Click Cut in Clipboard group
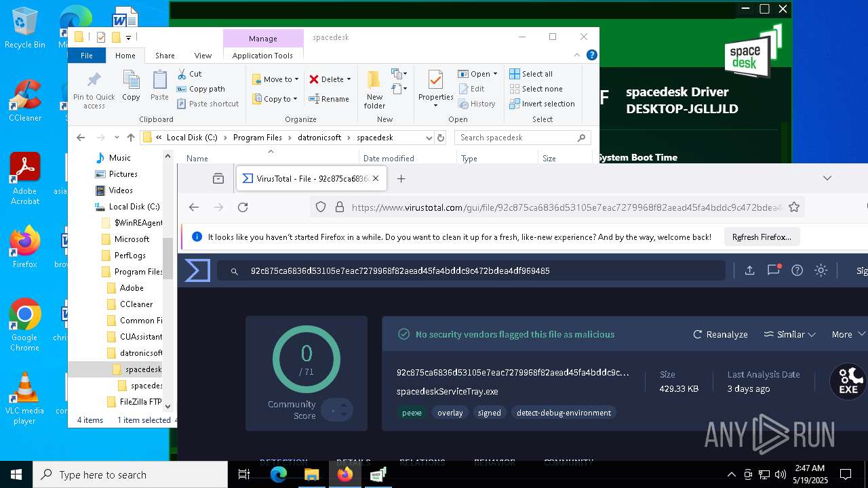 coord(189,74)
